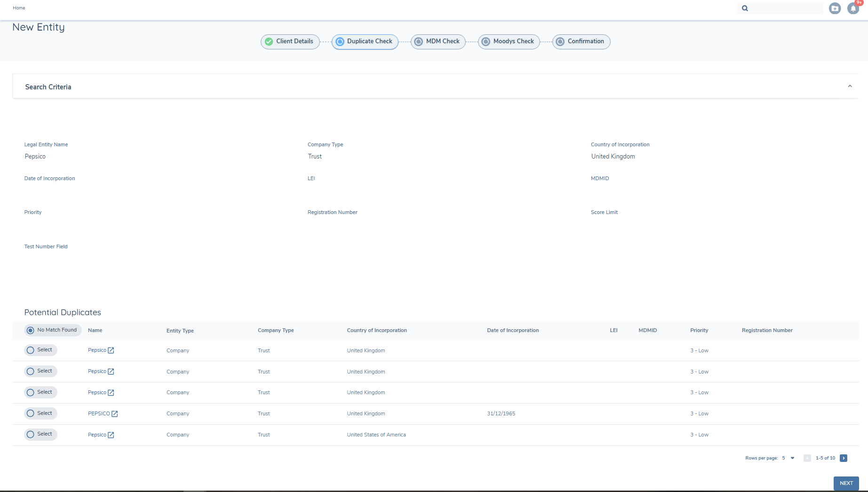Collapse the Search Criteria panel
Image resolution: width=868 pixels, height=492 pixels.
coord(850,86)
